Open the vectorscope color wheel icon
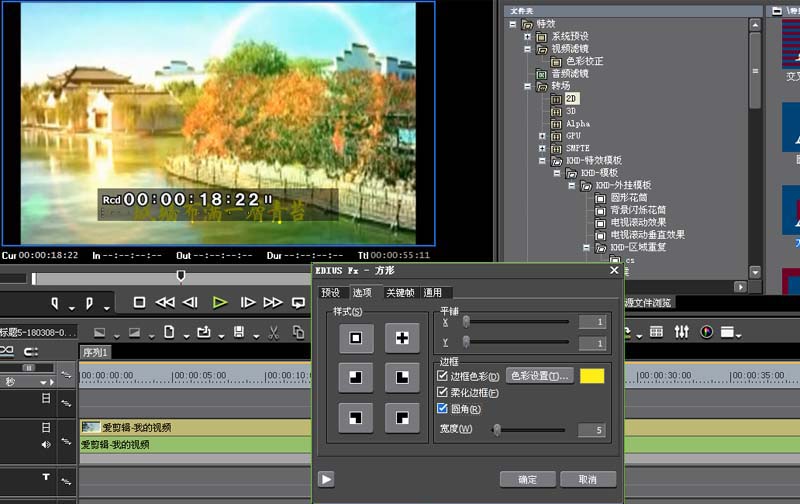 tap(707, 333)
